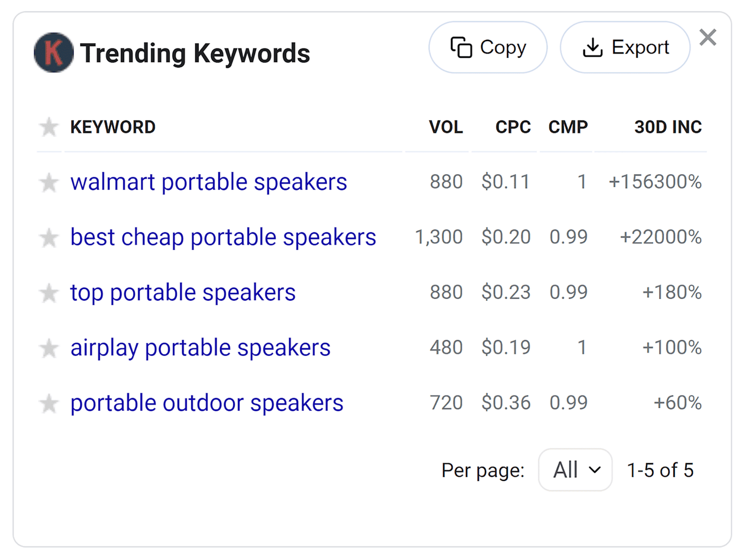746x560 pixels.
Task: Open the 'best cheap portable speakers' keyword link
Action: pos(223,238)
